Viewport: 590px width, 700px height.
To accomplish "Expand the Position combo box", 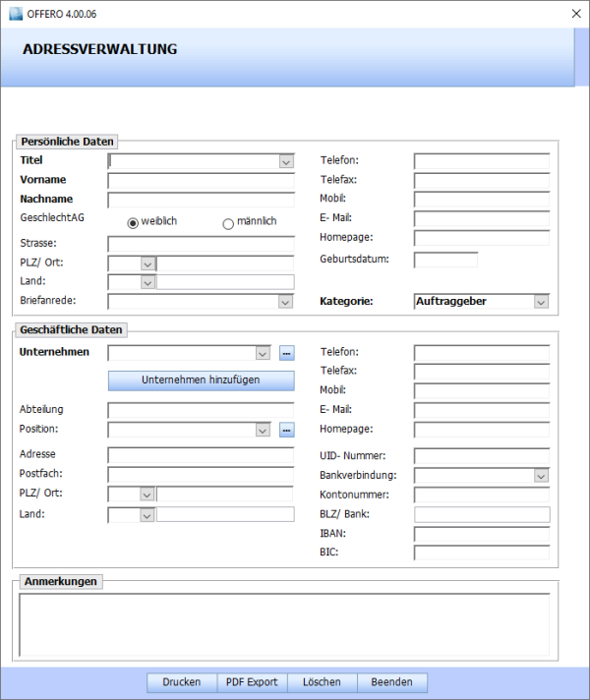I will click(264, 430).
